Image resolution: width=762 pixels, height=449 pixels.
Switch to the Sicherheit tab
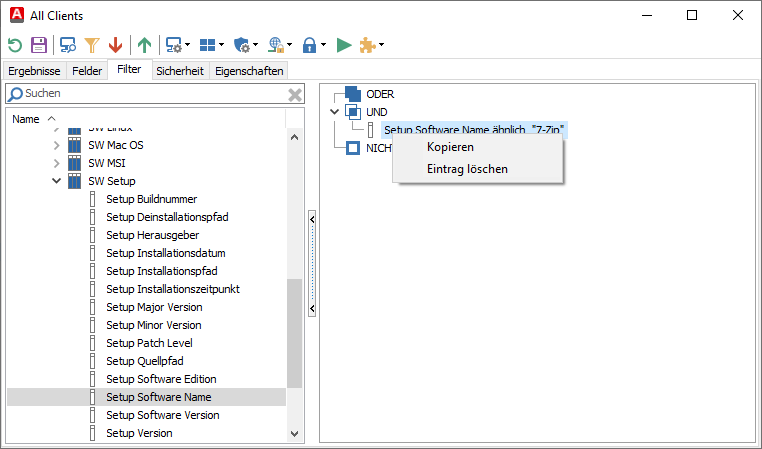coord(180,71)
